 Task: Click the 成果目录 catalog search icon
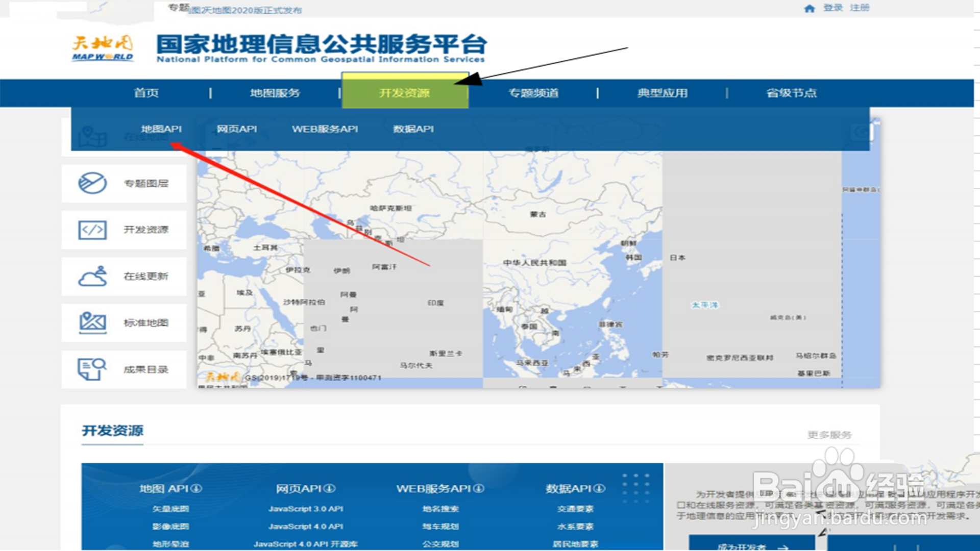coord(92,369)
